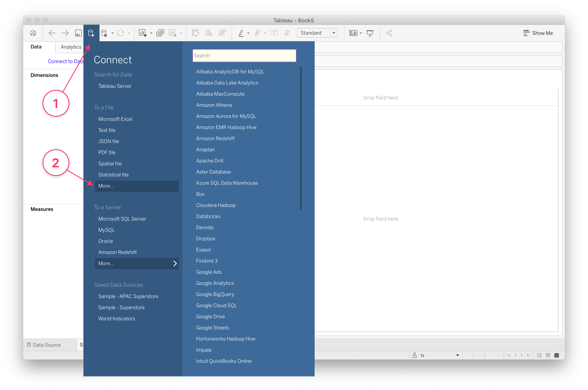Open the Clear Sheet dropdown arrow
Image resolution: width=588 pixels, height=390 pixels.
pyautogui.click(x=181, y=33)
